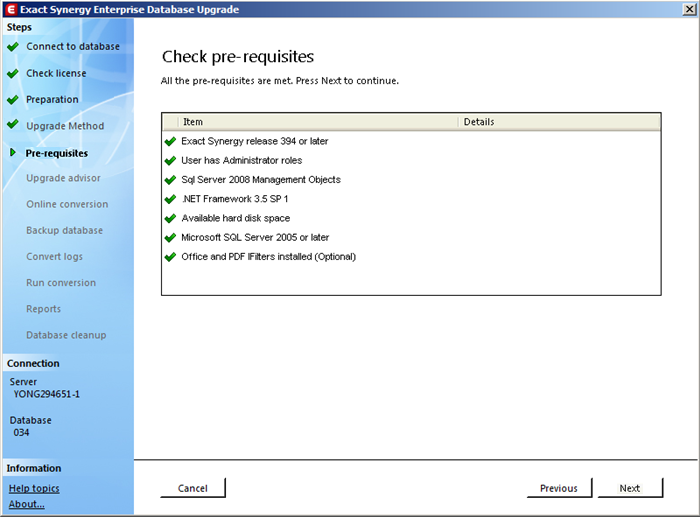The height and width of the screenshot is (517, 700).
Task: Click checkmark icon for Available hard disk space
Action: point(170,218)
